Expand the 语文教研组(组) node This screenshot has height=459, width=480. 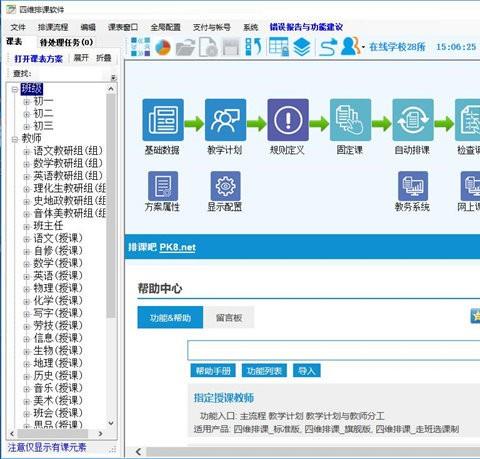pyautogui.click(x=27, y=152)
